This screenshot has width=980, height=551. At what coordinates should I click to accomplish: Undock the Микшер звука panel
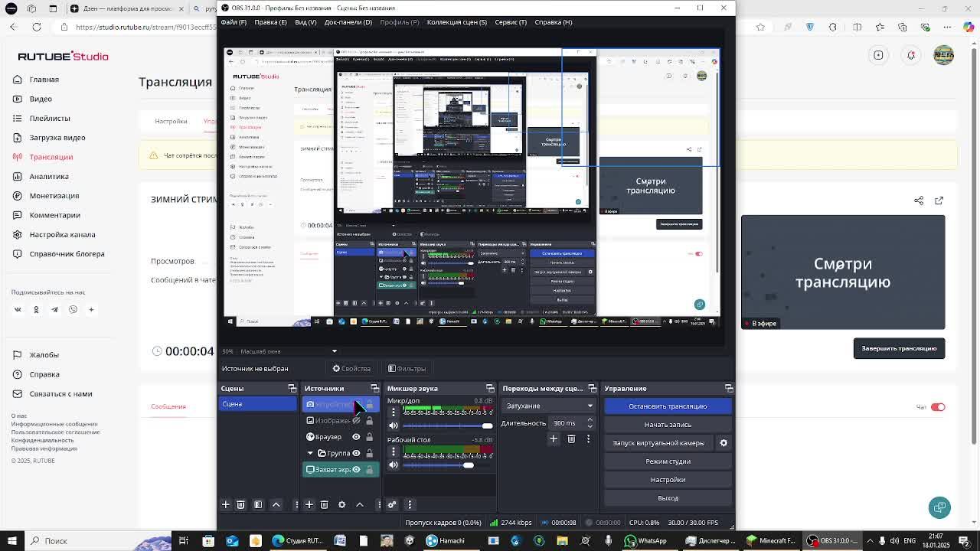tap(490, 388)
